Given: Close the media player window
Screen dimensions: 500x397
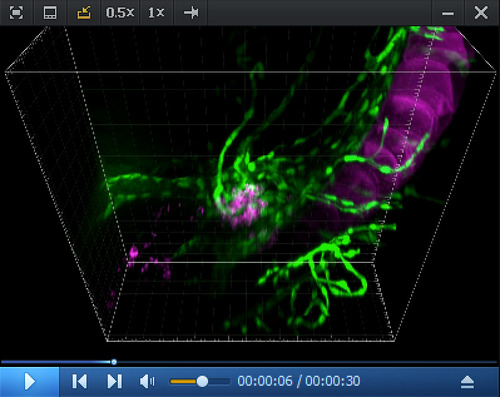Looking at the screenshot, I should pos(481,13).
